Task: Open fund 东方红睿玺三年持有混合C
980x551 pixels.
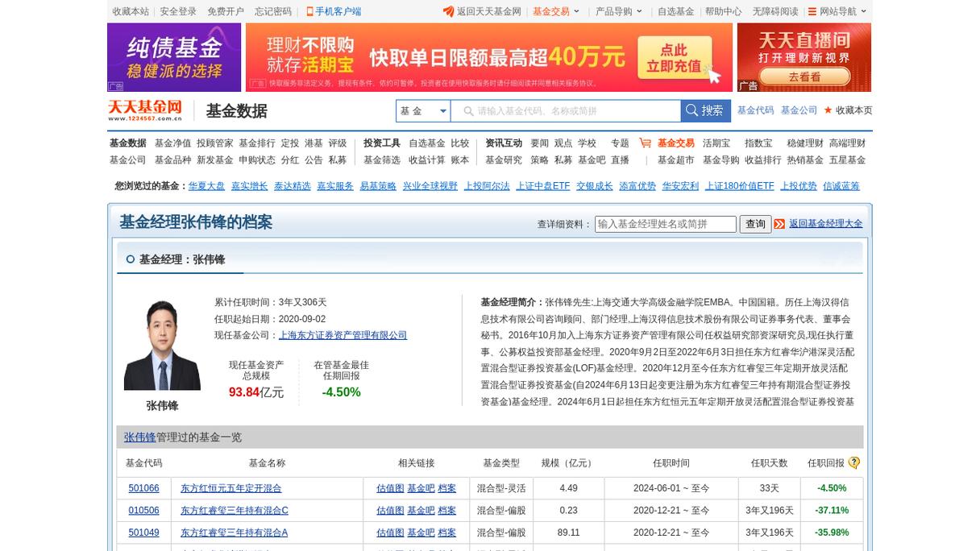Action: pyautogui.click(x=234, y=511)
